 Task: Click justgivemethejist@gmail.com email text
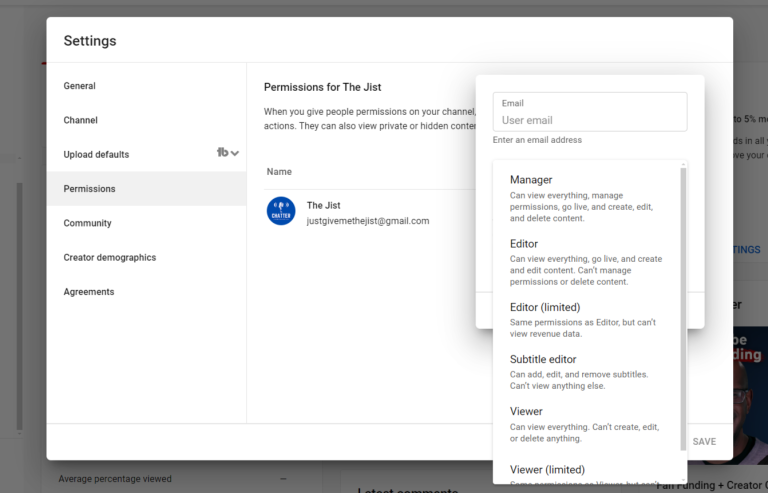click(368, 221)
